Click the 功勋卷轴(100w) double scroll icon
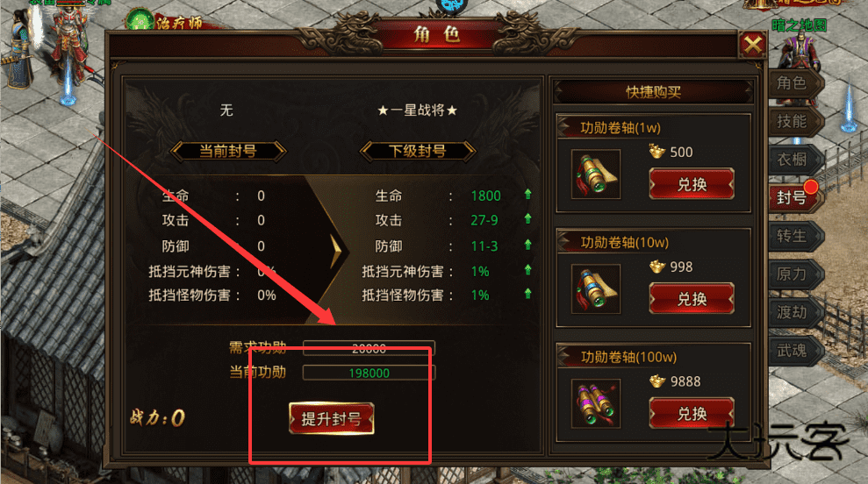 point(596,403)
